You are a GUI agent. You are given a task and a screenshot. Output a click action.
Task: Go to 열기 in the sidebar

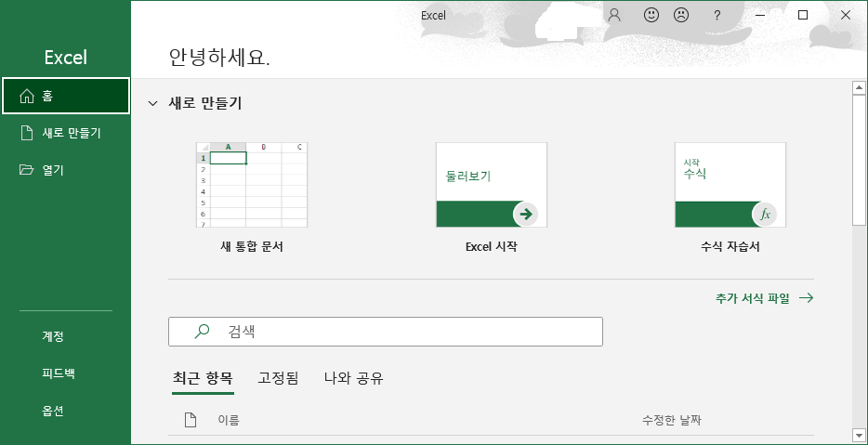coord(66,170)
